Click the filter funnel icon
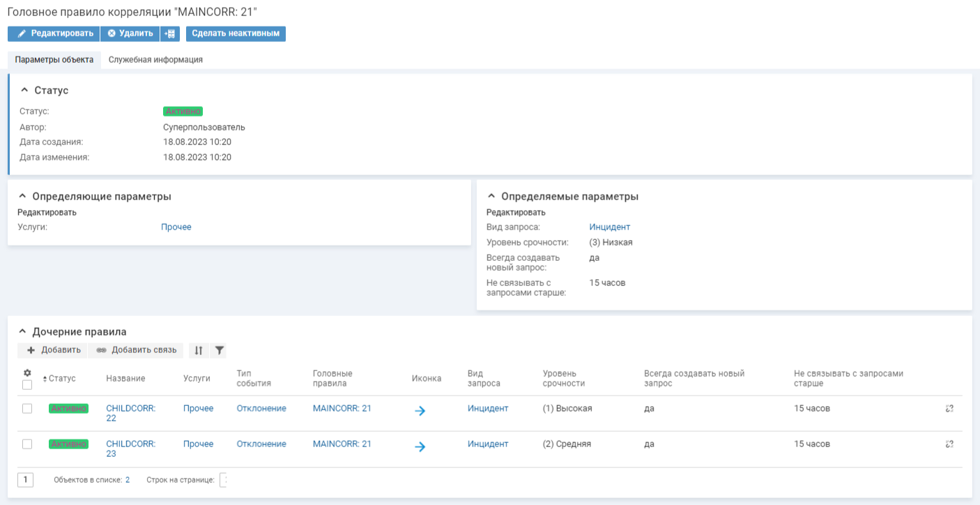The height and width of the screenshot is (505, 980). tap(219, 350)
